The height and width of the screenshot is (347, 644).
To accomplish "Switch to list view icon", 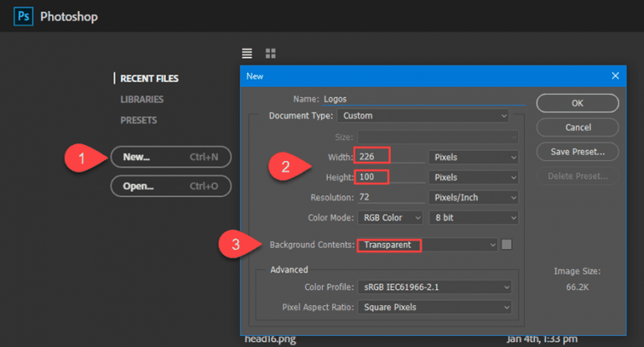I will tap(247, 53).
